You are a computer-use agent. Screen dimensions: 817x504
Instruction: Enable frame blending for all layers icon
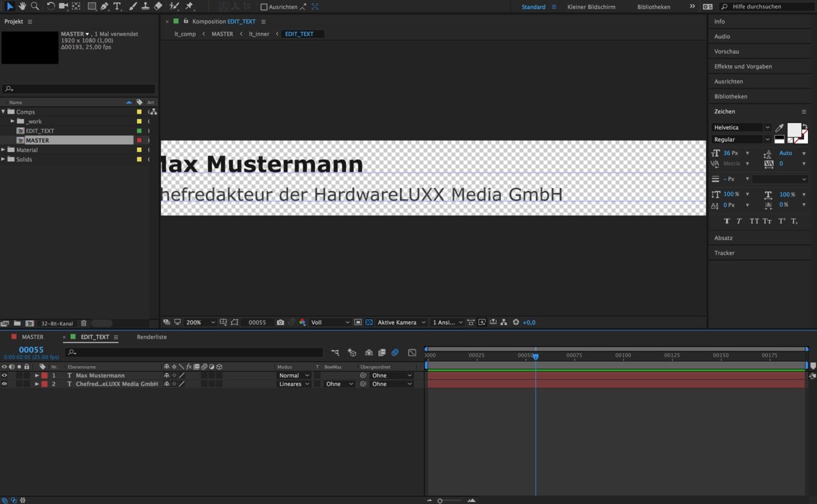381,353
